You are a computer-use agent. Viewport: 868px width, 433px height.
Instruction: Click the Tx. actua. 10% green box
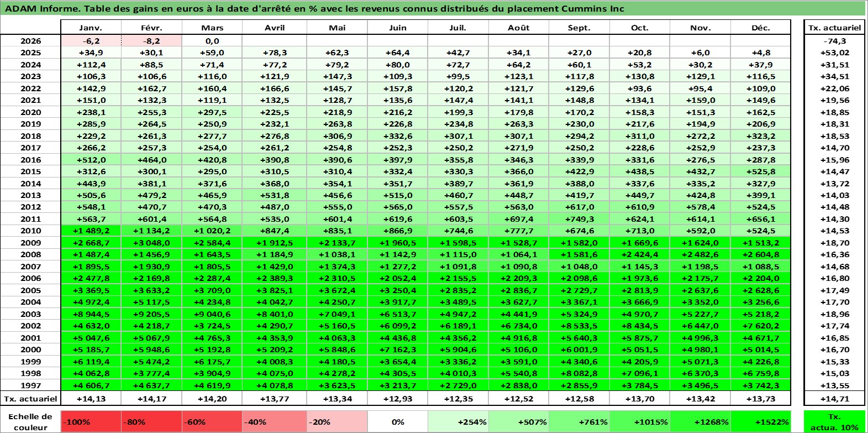[835, 421]
